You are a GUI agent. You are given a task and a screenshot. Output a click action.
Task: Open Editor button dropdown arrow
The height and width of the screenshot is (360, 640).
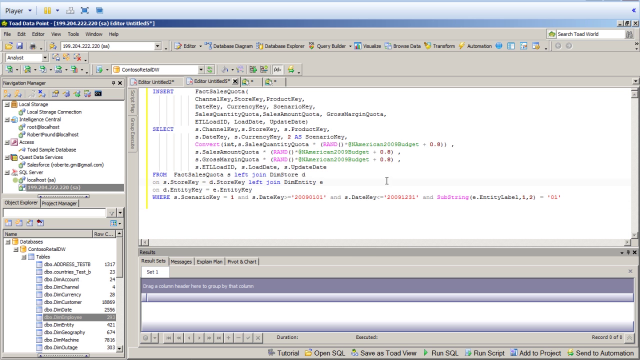click(200, 46)
